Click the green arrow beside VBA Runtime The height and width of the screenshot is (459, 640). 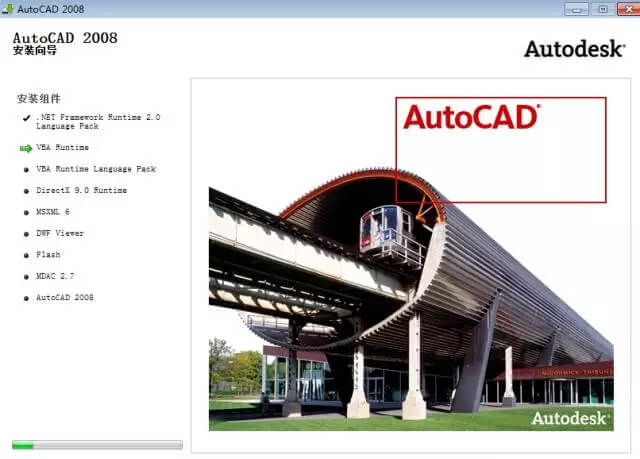(x=26, y=149)
